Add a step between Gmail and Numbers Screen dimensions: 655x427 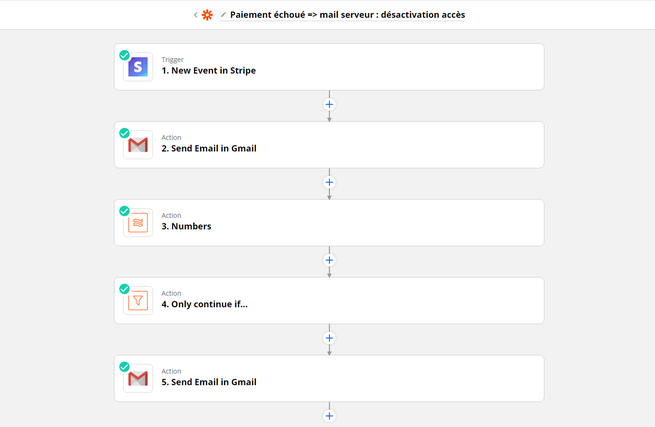tap(329, 182)
